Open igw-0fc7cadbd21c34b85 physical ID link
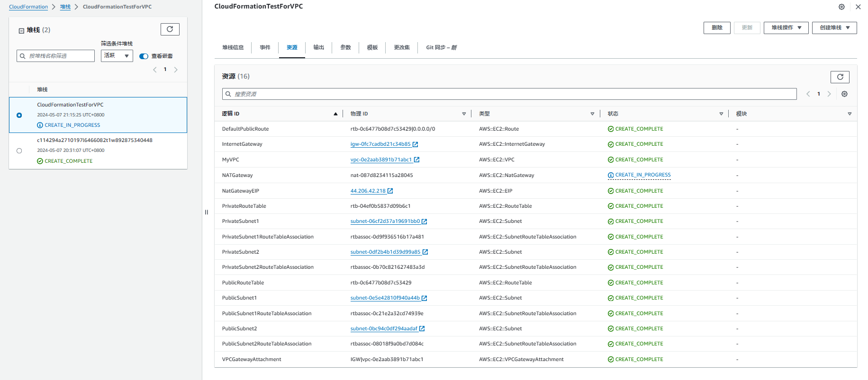 (x=380, y=144)
